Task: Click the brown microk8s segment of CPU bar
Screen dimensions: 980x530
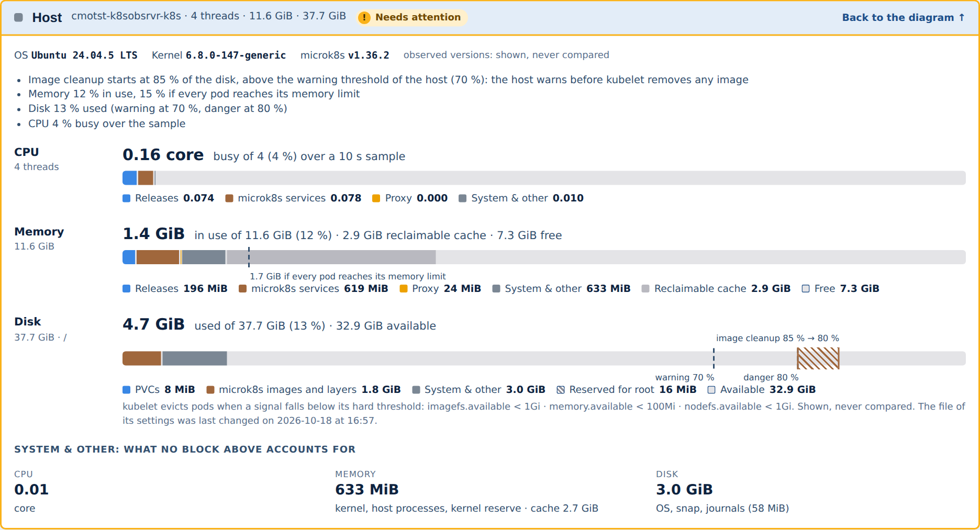Action: [x=146, y=178]
